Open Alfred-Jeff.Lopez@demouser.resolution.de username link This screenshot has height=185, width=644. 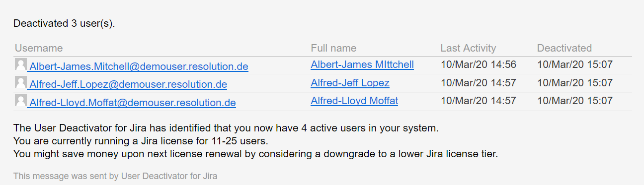pos(128,85)
